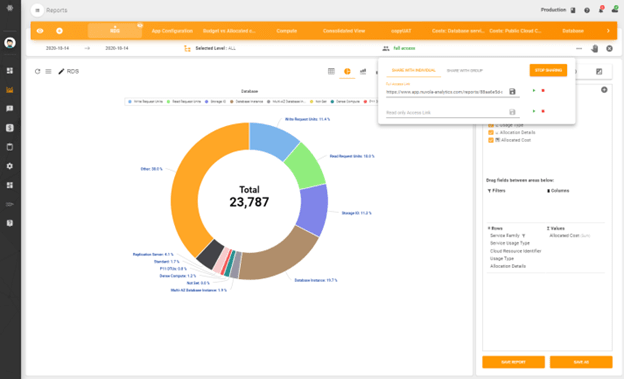
Task: Add a field with the plus circle icon
Action: (x=604, y=90)
